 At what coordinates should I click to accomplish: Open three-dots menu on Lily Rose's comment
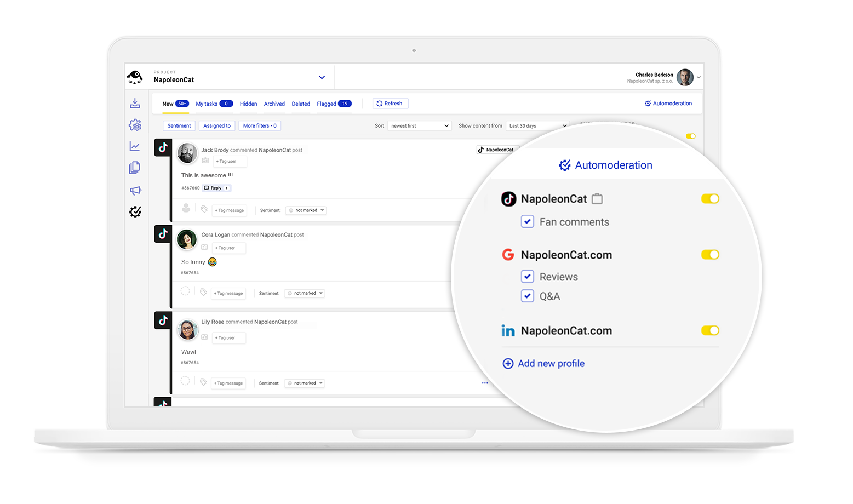(x=485, y=383)
